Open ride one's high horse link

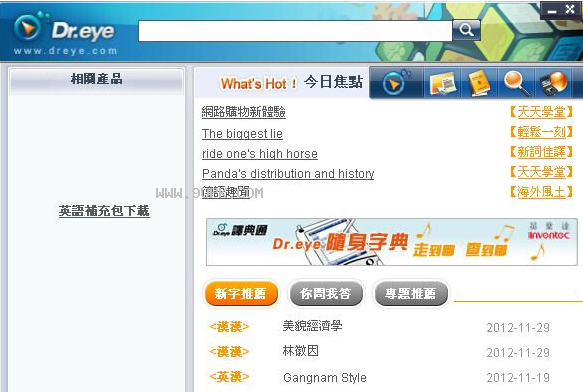coord(260,154)
